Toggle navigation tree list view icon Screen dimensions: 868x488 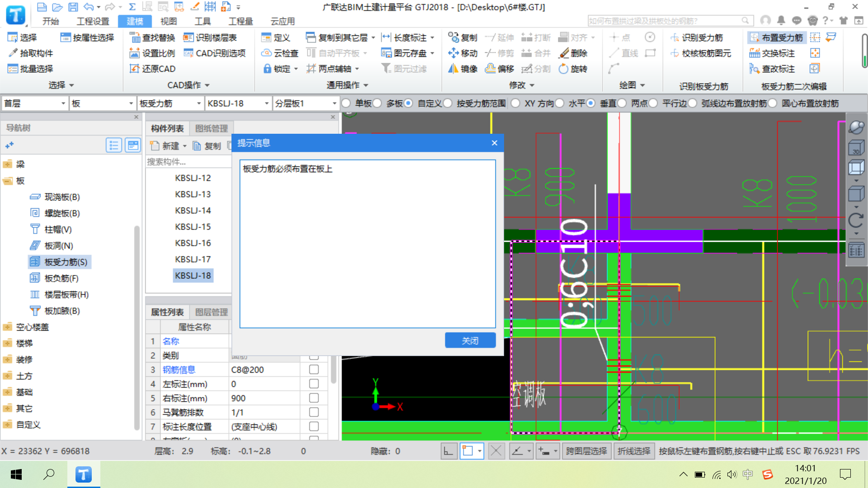(113, 145)
